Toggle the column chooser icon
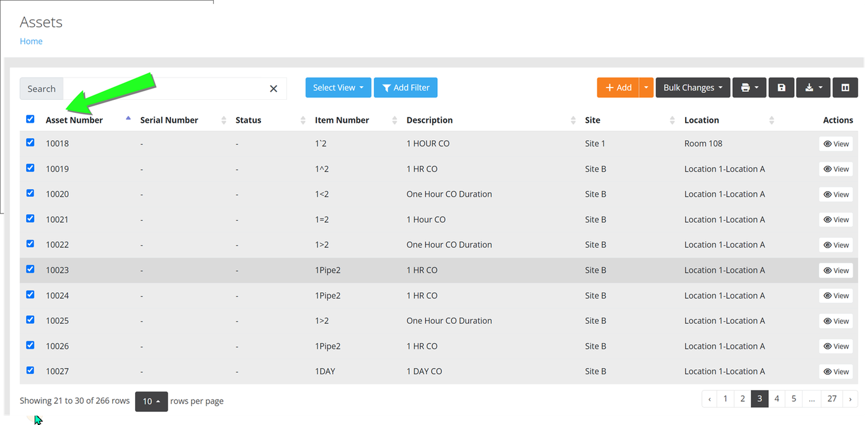 [845, 87]
